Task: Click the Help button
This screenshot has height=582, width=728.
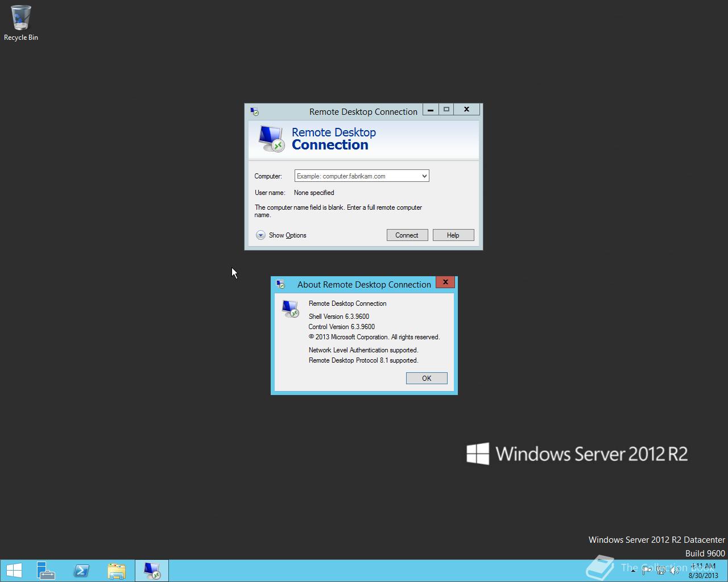Action: [453, 235]
